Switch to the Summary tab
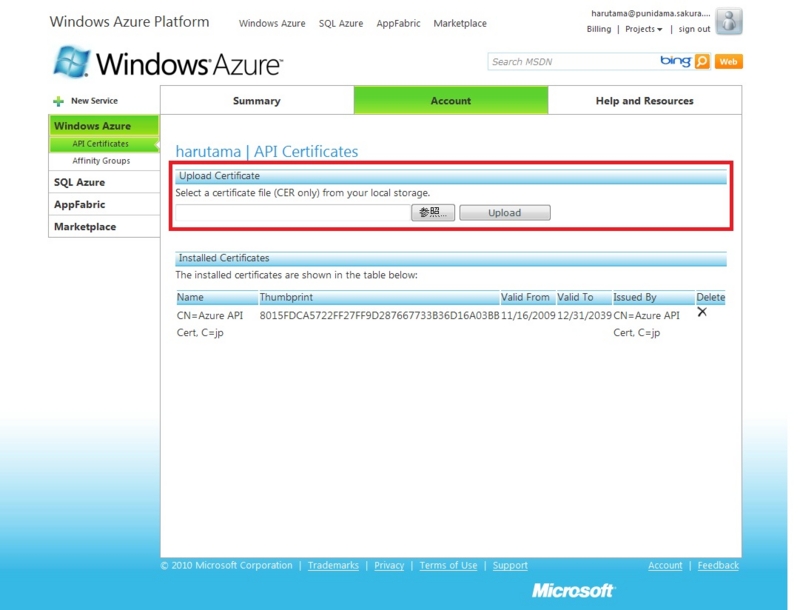Screen dimensions: 800x610 tap(257, 100)
